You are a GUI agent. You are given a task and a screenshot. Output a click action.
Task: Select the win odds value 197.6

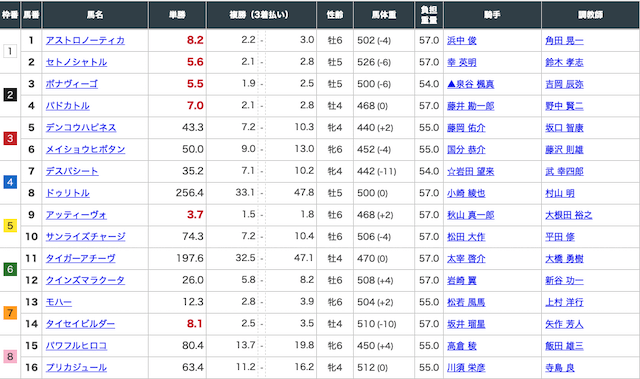coord(190,258)
